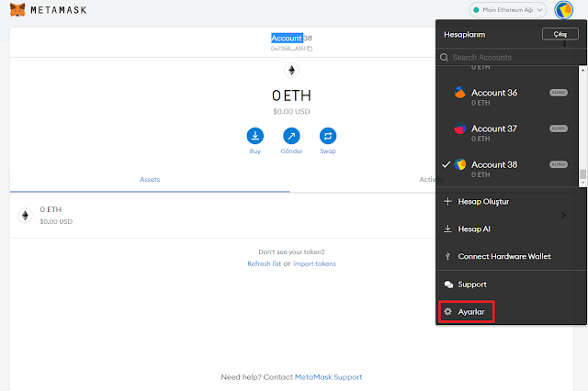Follow the import tokens link
This screenshot has width=588, height=391.
point(314,263)
